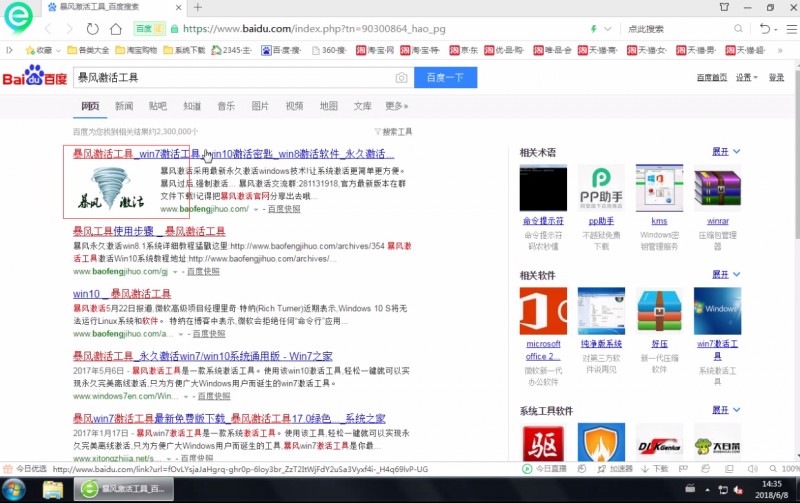This screenshot has height=503, width=800.
Task: Switch to the 图片 tab
Action: point(260,106)
